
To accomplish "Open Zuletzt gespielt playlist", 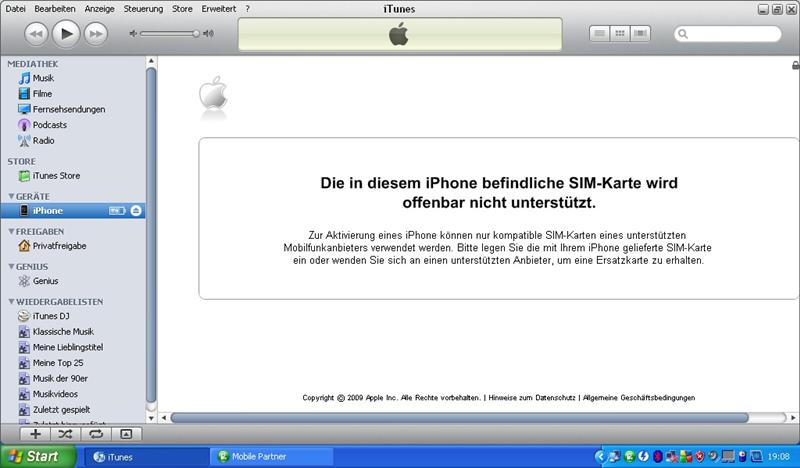I will tap(61, 410).
